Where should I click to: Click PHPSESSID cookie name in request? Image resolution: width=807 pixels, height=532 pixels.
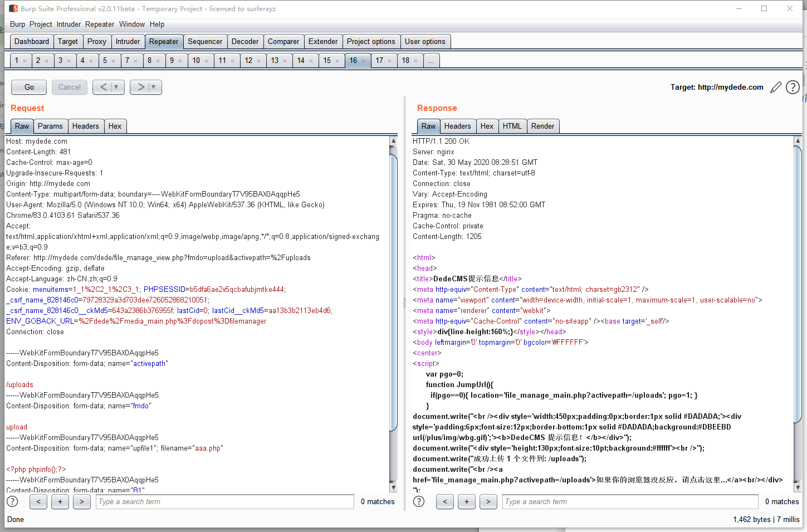pos(164,289)
